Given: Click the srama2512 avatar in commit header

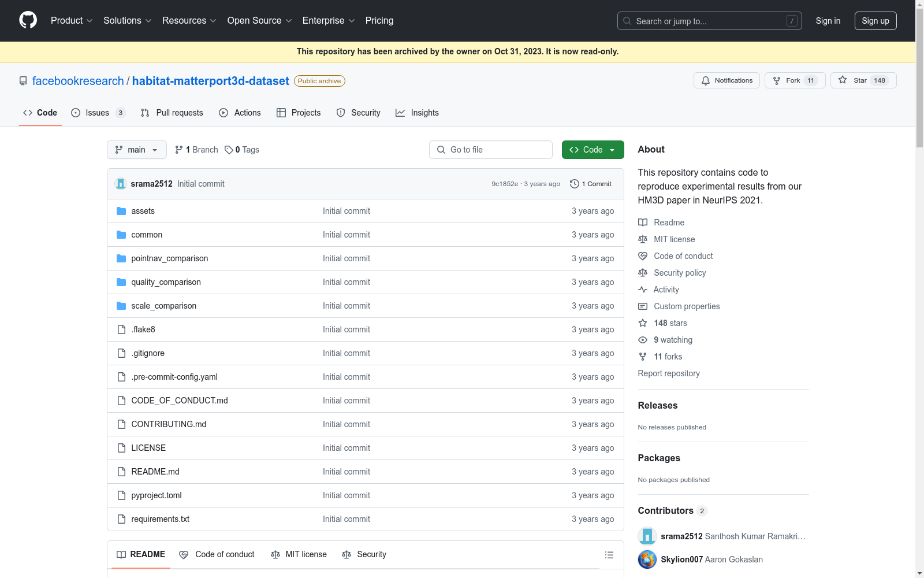Looking at the screenshot, I should (121, 184).
